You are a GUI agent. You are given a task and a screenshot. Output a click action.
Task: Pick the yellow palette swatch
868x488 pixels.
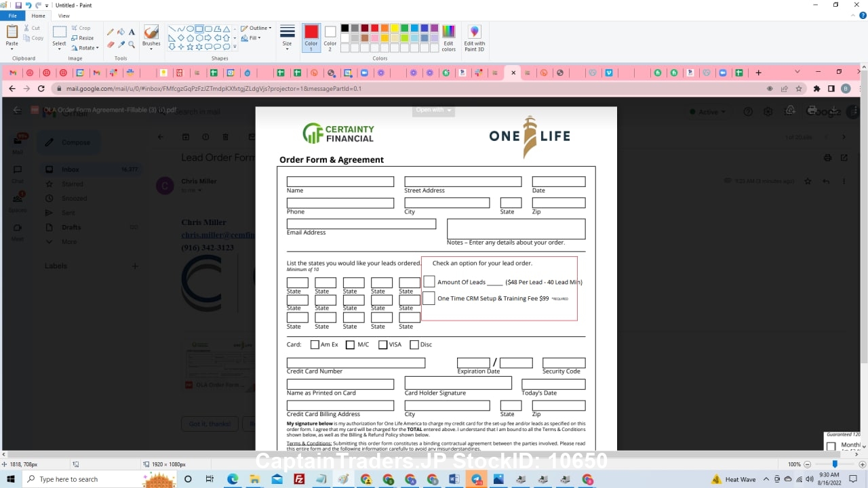tap(395, 28)
